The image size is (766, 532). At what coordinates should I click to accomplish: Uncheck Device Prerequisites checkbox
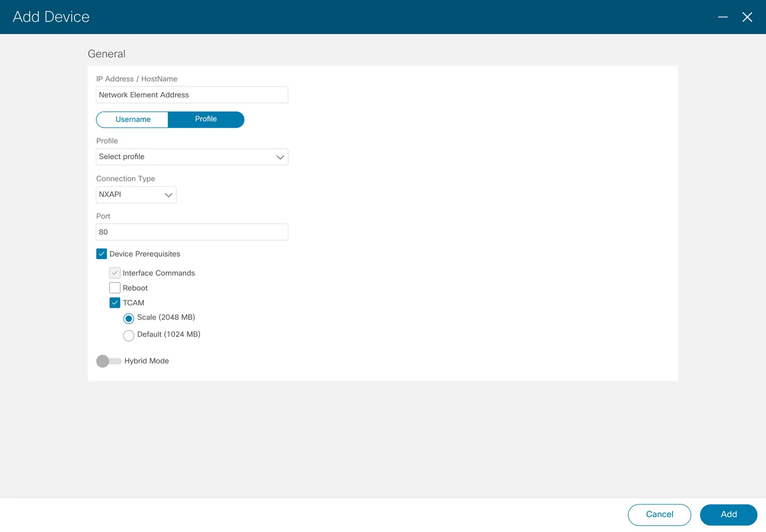coord(102,254)
